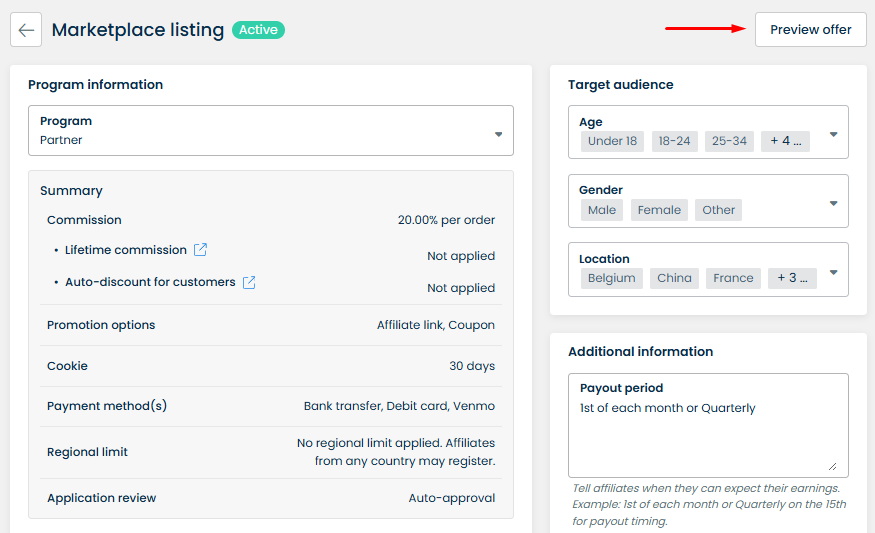Image resolution: width=875 pixels, height=533 pixels.
Task: Select the Under 18 age tag
Action: pos(612,141)
